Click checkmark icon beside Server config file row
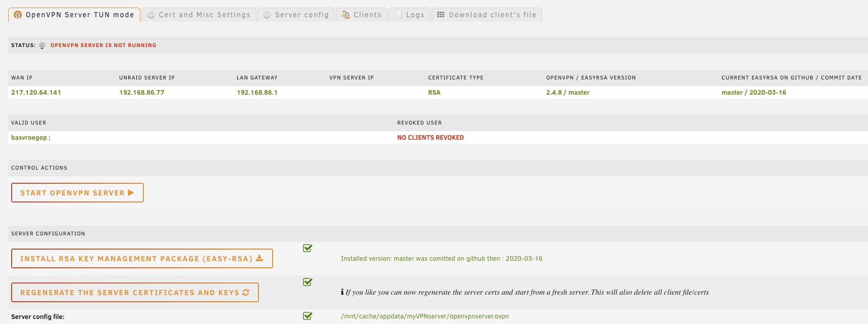The width and height of the screenshot is (868, 324). click(x=308, y=316)
